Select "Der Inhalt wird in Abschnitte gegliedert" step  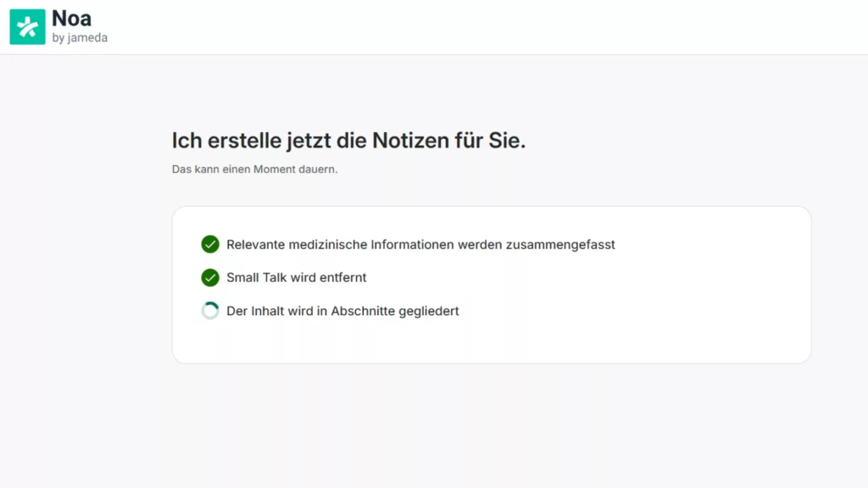coord(342,311)
